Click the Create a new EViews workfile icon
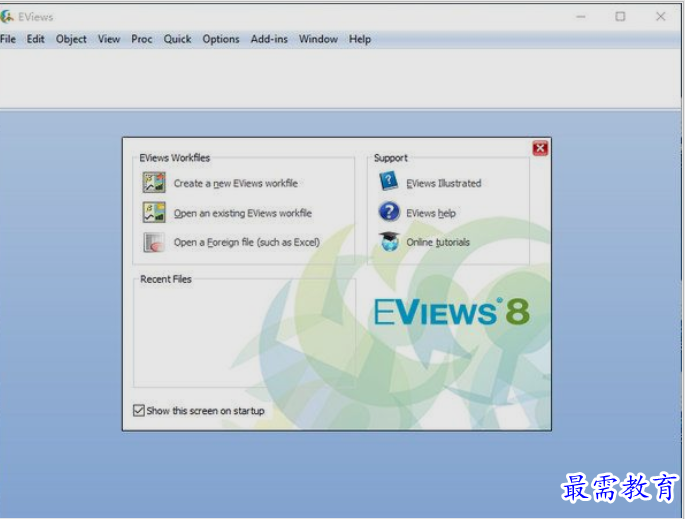The height and width of the screenshot is (519, 685). 154,183
